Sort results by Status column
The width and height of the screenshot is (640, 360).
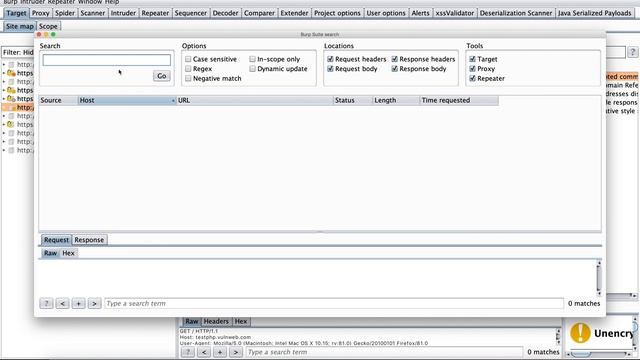(353, 100)
